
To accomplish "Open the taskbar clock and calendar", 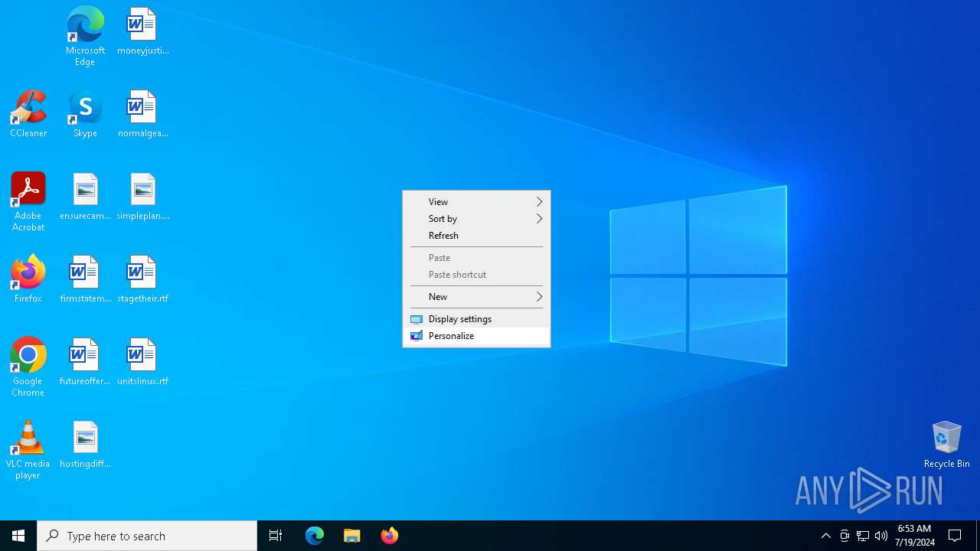I will pyautogui.click(x=914, y=536).
